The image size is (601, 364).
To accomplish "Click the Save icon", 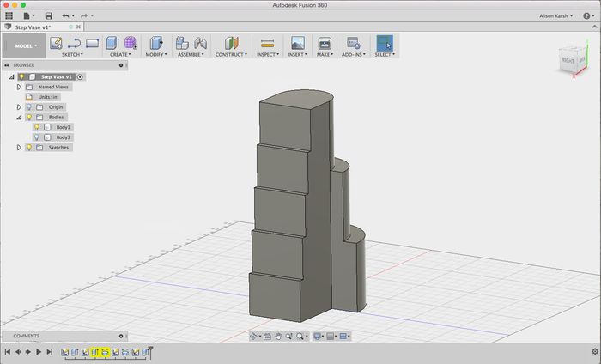I will (48, 15).
